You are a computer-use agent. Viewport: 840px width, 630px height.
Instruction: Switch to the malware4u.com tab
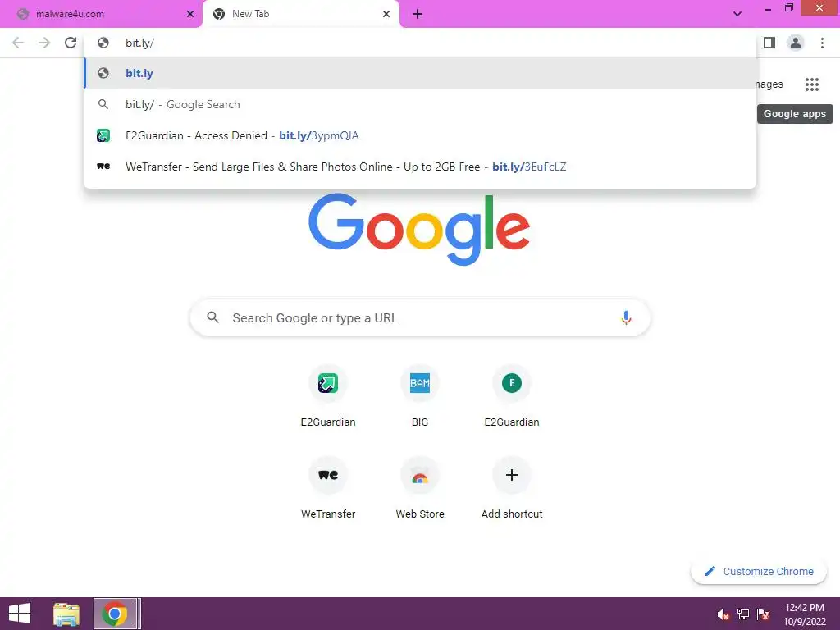coord(101,15)
